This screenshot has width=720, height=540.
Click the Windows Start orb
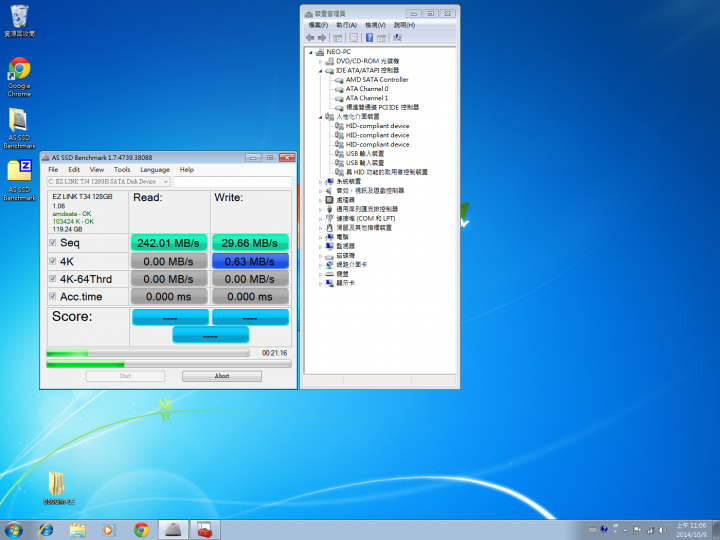[x=13, y=530]
